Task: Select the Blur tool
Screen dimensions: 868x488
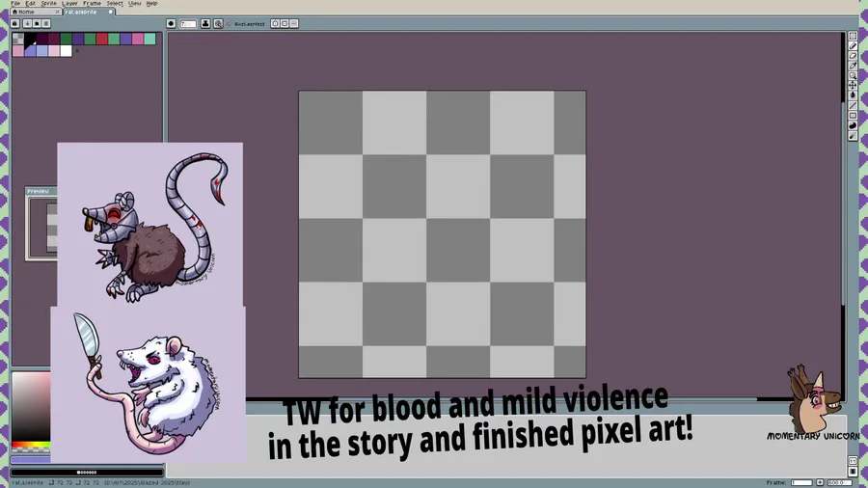Action: pyautogui.click(x=853, y=136)
